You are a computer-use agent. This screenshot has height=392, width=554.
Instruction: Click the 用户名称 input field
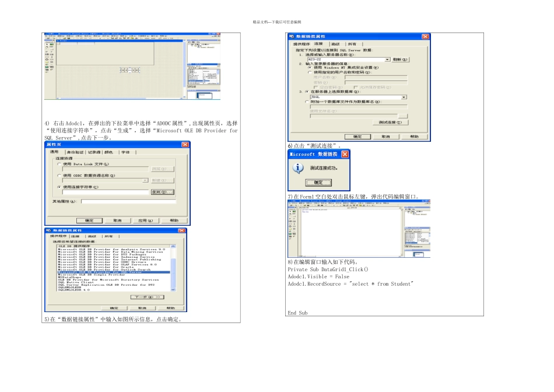click(376, 78)
